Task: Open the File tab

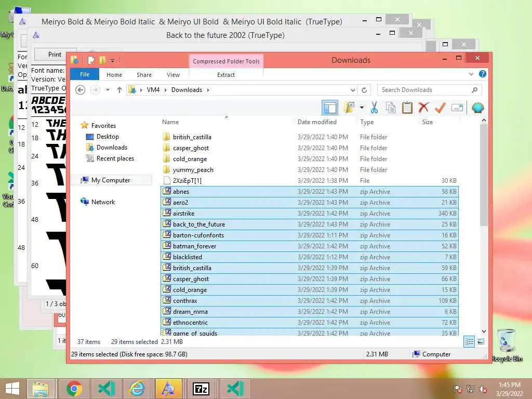Action: 85,74
